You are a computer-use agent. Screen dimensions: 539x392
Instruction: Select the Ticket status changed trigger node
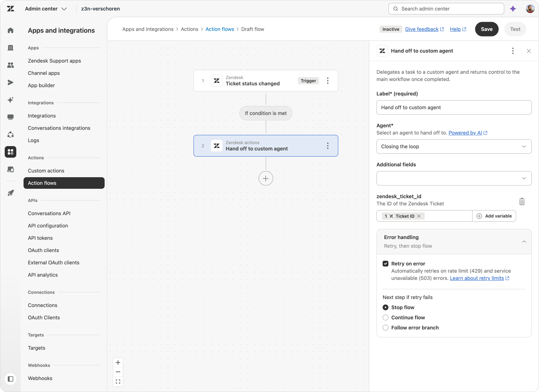266,81
